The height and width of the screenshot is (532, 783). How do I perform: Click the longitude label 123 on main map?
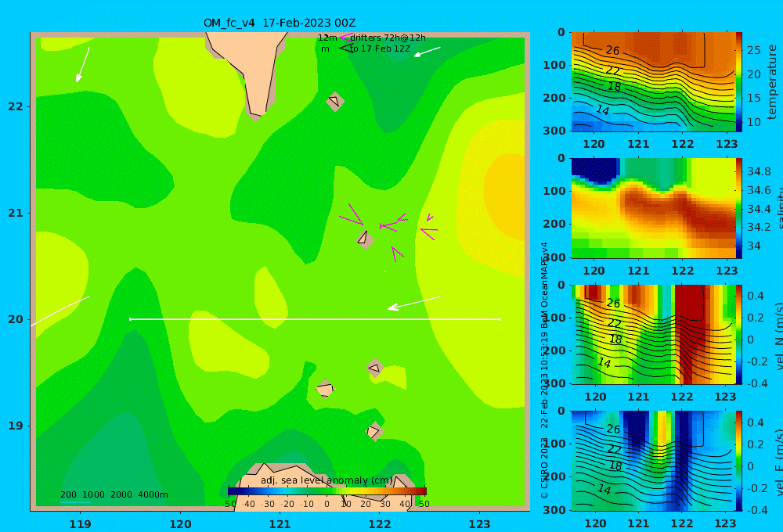click(480, 524)
